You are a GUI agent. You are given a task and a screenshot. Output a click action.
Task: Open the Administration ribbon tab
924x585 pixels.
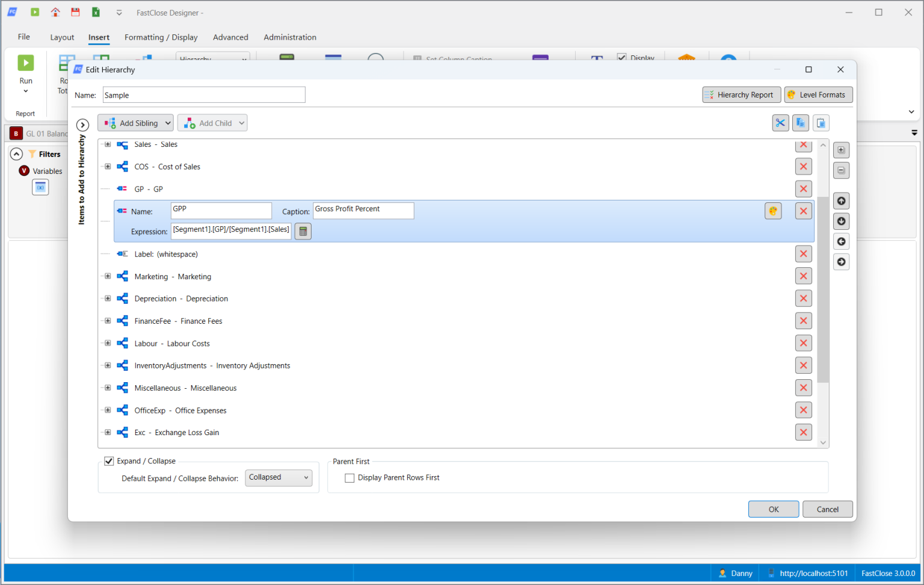coord(289,37)
